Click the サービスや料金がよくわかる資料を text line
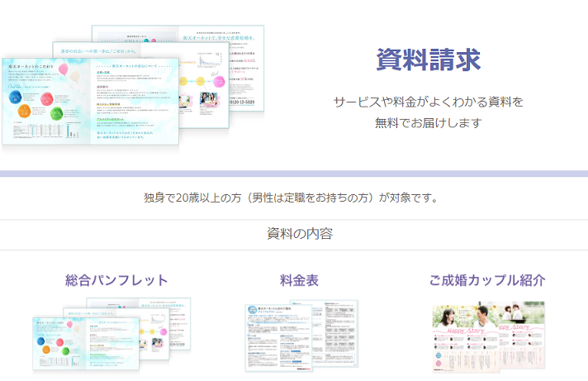The height and width of the screenshot is (381, 588). [428, 102]
